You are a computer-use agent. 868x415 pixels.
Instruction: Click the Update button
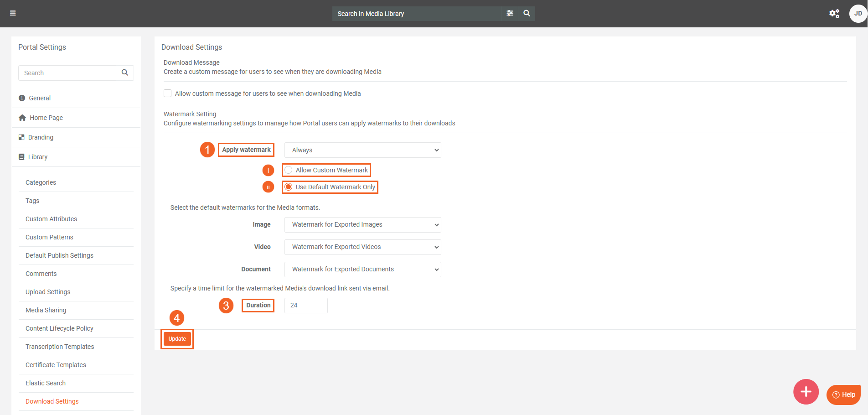[x=177, y=339]
